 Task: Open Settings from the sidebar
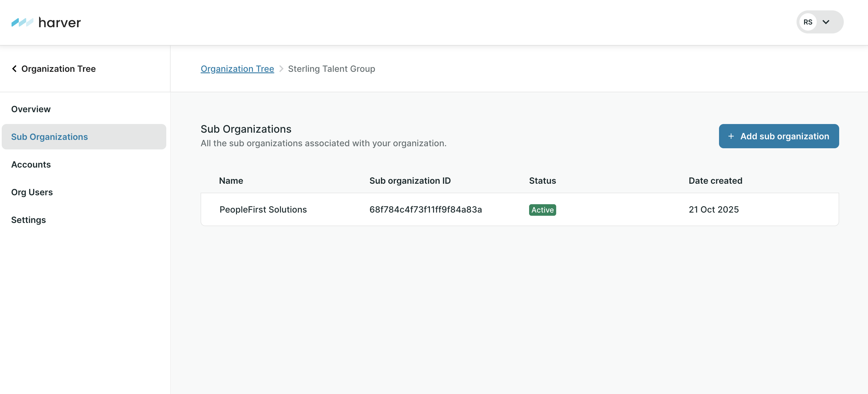(x=29, y=220)
